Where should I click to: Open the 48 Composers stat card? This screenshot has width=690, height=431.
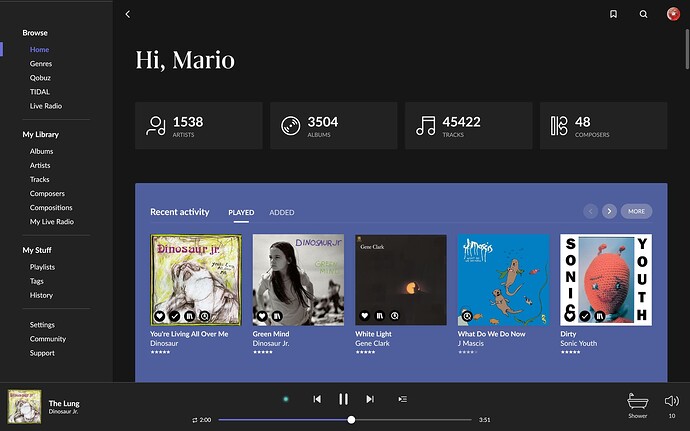point(603,126)
